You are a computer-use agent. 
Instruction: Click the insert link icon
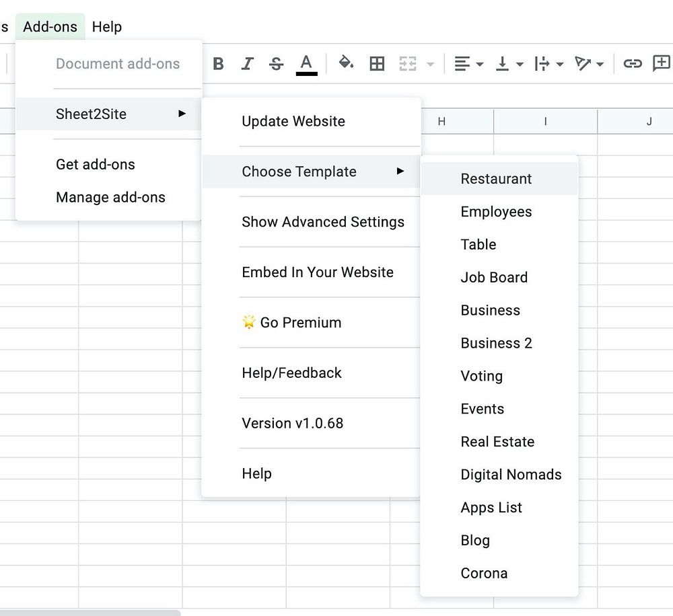[632, 64]
